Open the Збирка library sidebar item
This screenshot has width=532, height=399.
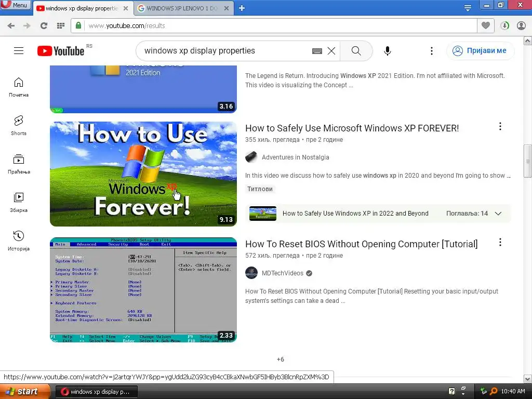(19, 203)
